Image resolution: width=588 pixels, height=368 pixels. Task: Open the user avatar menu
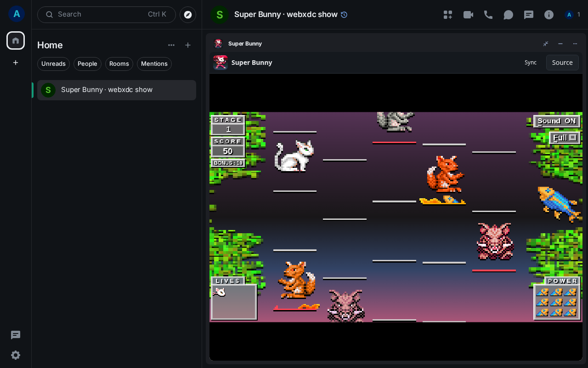click(17, 14)
